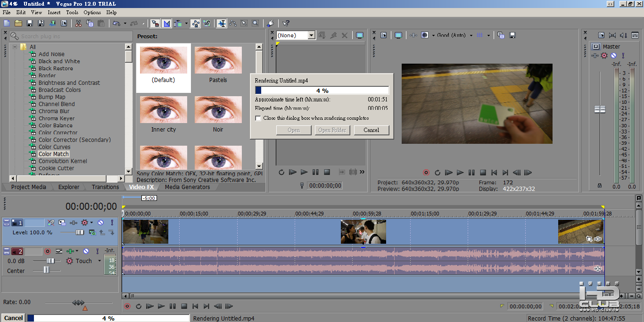Click Stop button in timeline transport bar
The image size is (644, 322).
point(184,306)
